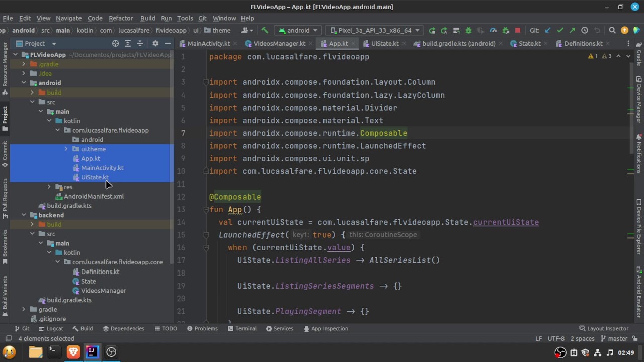Click the Git Commit green checkmark
Screen dimensions: 644x362
pyautogui.click(x=560, y=30)
